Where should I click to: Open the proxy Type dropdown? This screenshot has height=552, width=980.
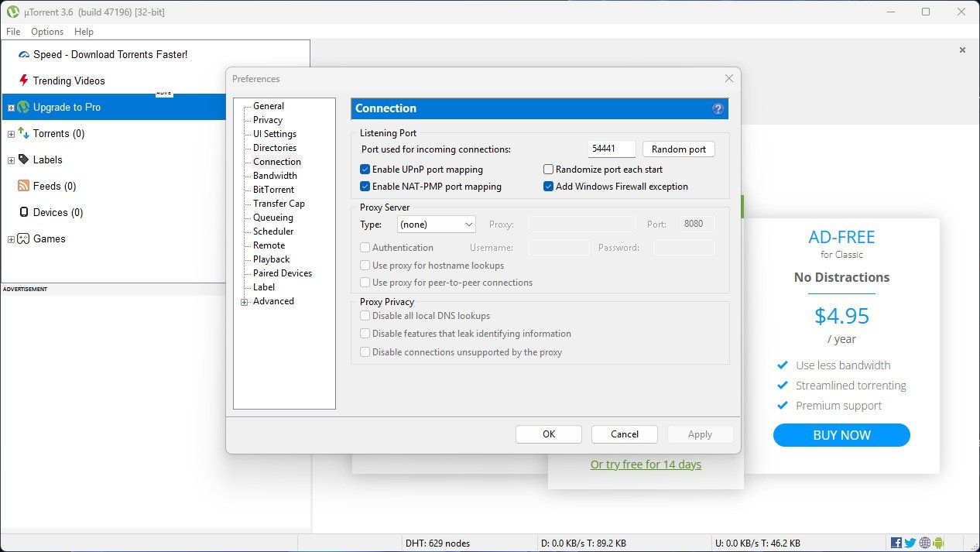point(437,225)
